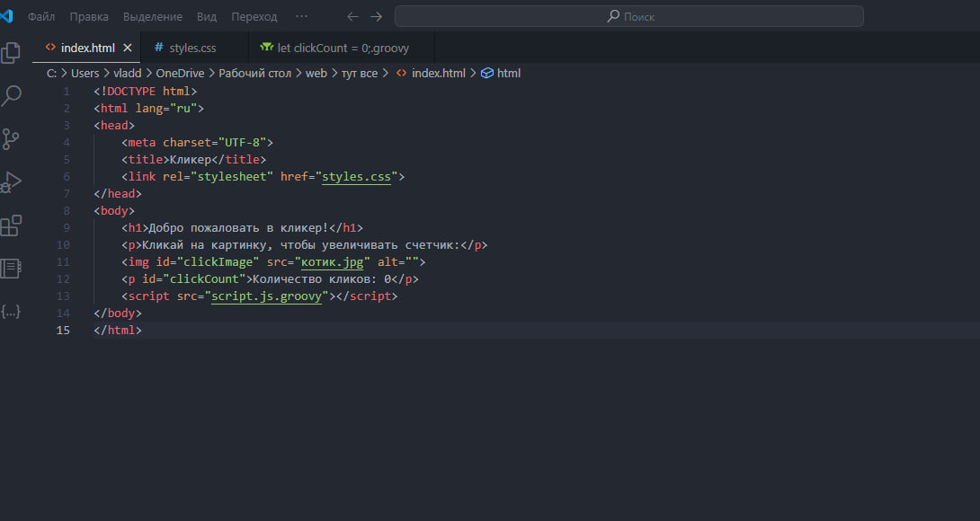Open the Explorer view in activity bar

[x=11, y=52]
